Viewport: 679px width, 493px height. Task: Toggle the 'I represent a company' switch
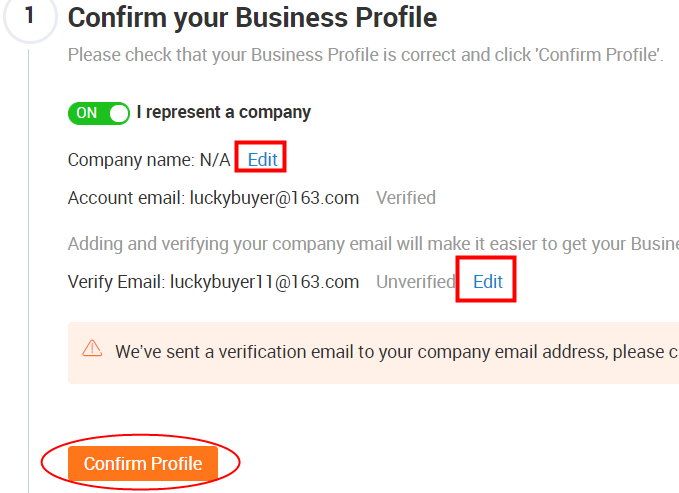click(99, 114)
